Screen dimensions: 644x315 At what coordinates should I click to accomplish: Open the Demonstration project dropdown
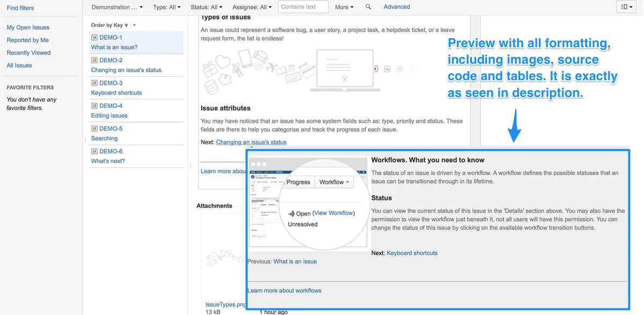(117, 7)
